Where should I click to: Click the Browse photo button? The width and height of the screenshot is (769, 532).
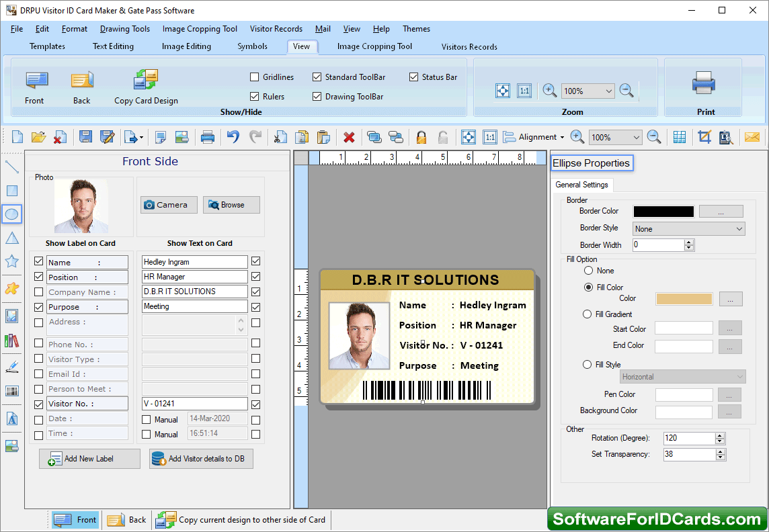pyautogui.click(x=231, y=205)
